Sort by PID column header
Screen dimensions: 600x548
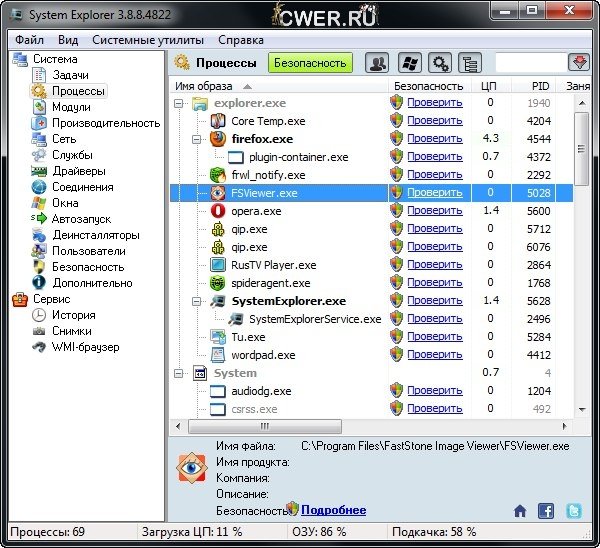click(540, 86)
